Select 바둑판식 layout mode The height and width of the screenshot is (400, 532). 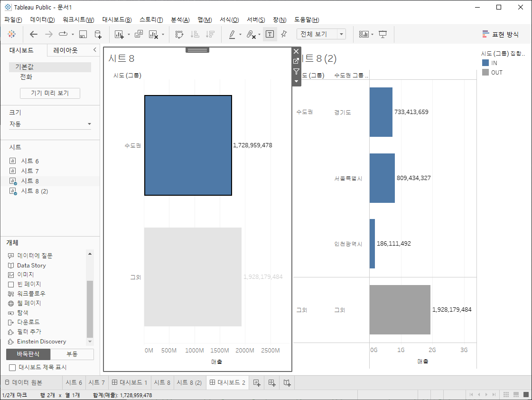pyautogui.click(x=28, y=354)
